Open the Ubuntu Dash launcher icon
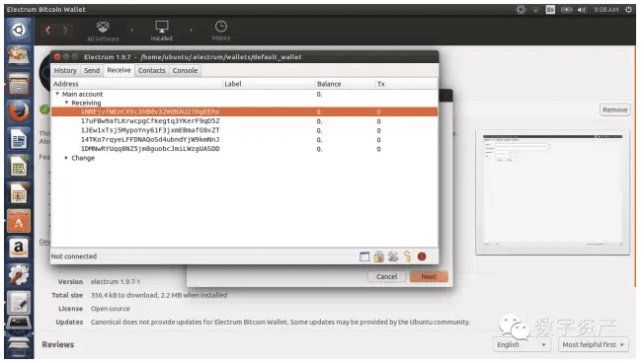Screen dimensions: 644x363 (x=19, y=30)
